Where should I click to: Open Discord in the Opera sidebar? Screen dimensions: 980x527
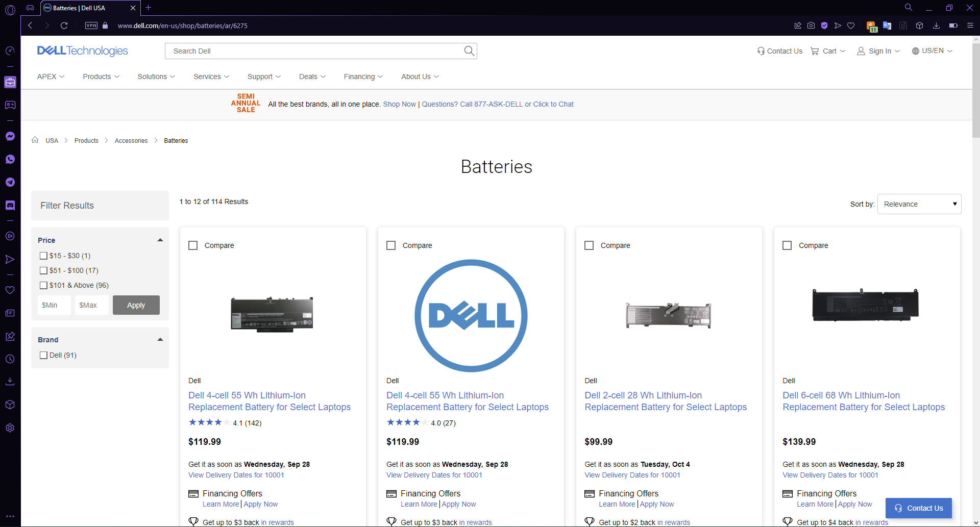point(10,205)
